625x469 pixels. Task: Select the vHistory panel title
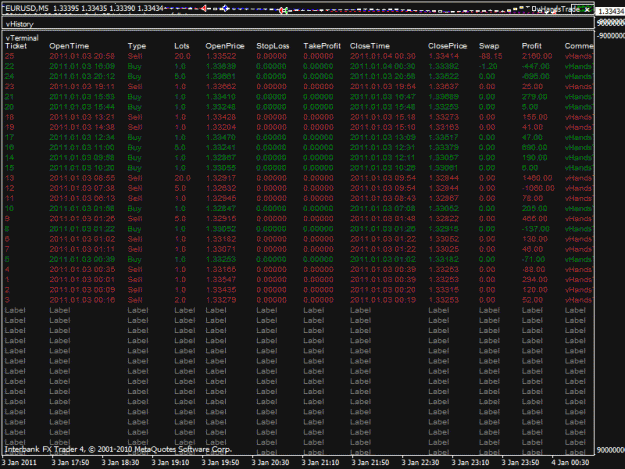click(20, 24)
